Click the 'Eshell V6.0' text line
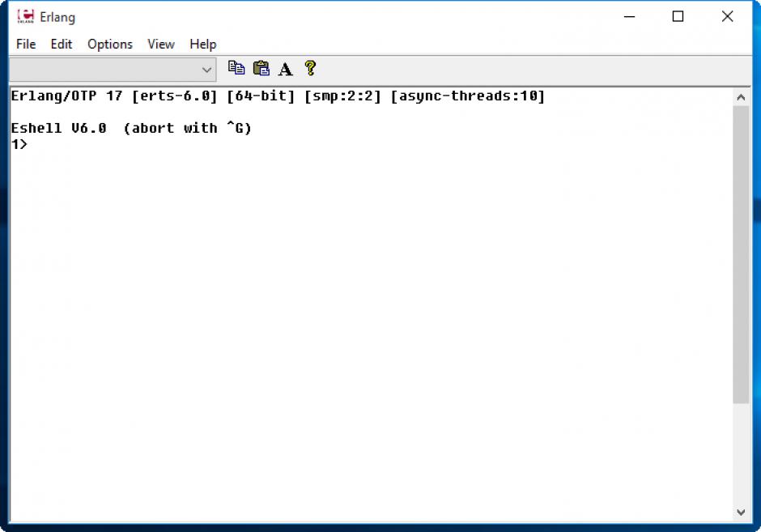 [59, 128]
